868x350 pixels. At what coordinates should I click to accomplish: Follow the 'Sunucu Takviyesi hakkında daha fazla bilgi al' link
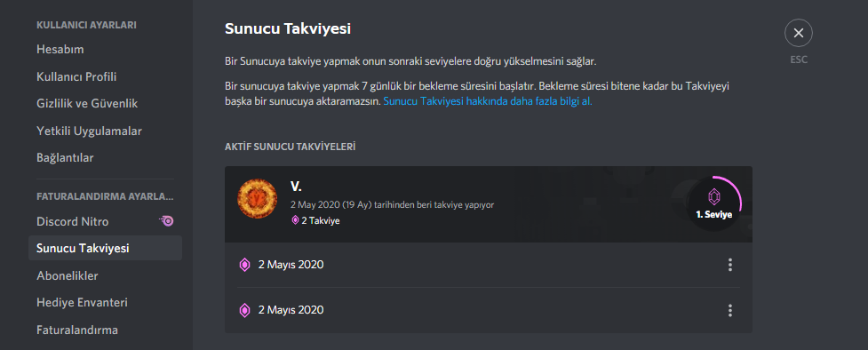(488, 102)
